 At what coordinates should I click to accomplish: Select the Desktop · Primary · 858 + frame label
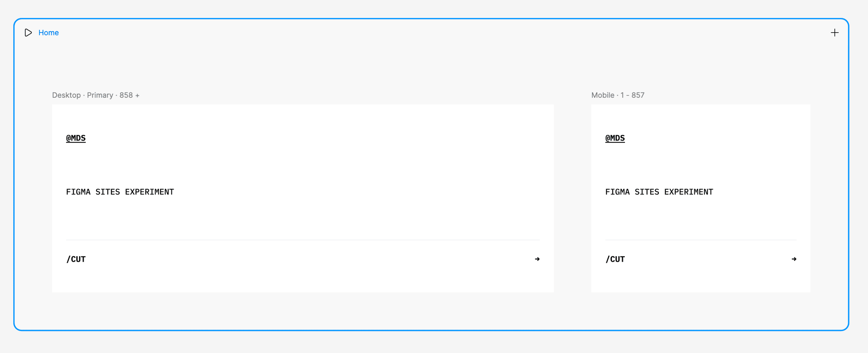click(x=96, y=95)
